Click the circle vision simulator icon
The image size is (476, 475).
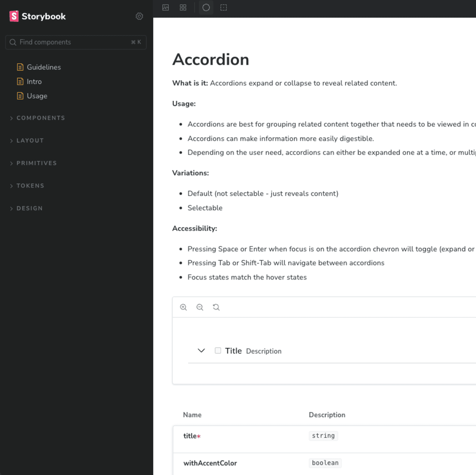206,8
